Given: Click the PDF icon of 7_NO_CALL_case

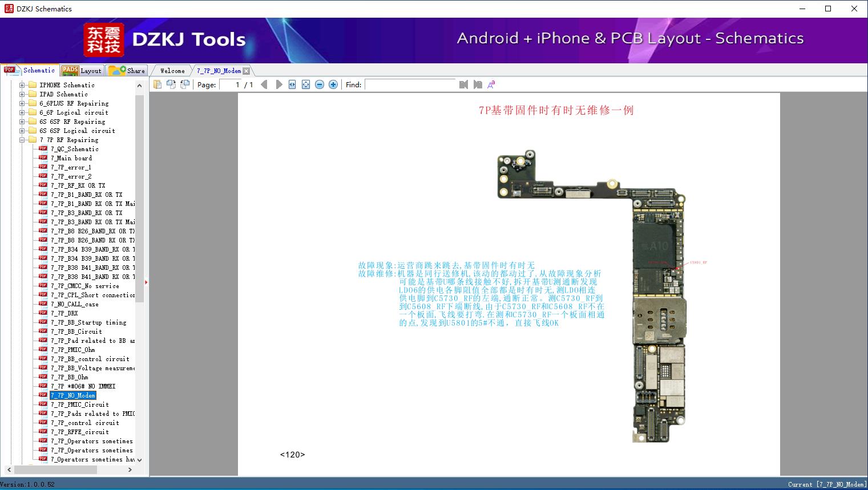Looking at the screenshot, I should pyautogui.click(x=43, y=303).
